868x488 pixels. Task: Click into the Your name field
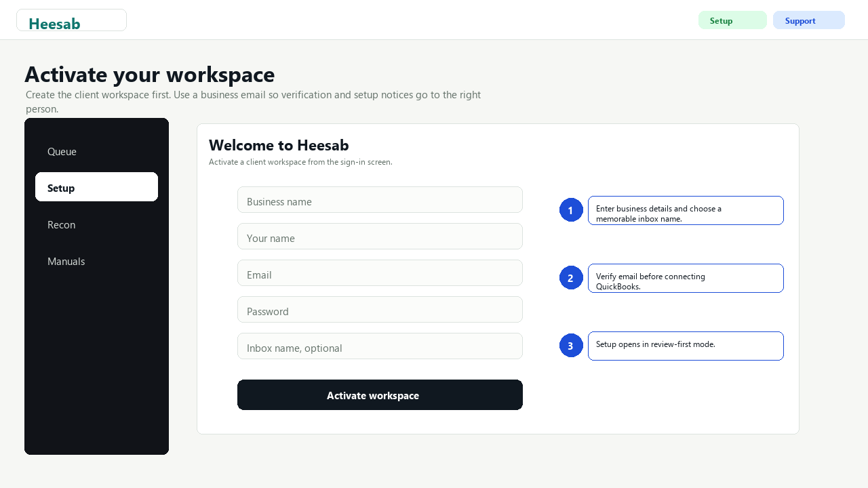coord(380,237)
